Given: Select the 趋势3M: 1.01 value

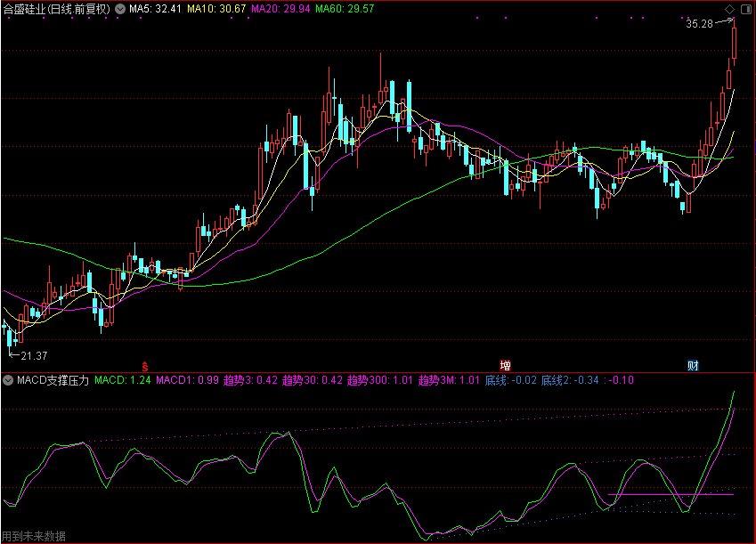Looking at the screenshot, I should click(449, 380).
